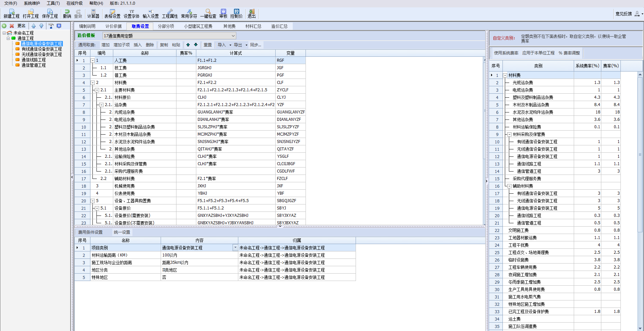This screenshot has width=644, height=331.
Task: Click the 撤销 undo icon
Action: 67,14
